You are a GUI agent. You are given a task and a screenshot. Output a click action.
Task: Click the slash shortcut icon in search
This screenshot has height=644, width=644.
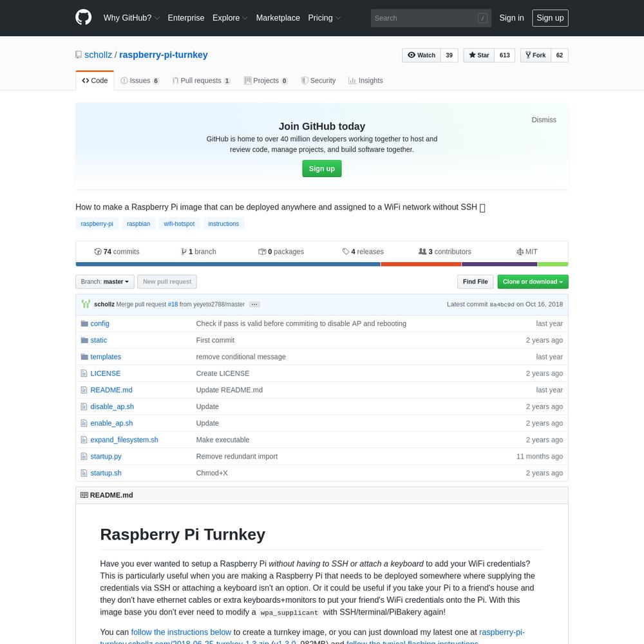point(482,18)
